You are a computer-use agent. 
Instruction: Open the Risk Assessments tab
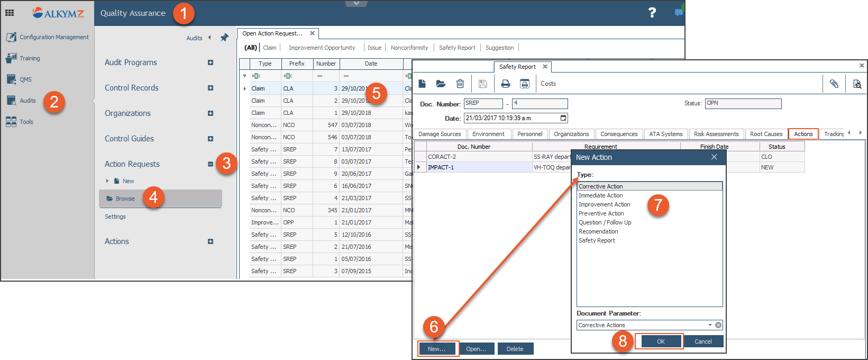[x=716, y=134]
